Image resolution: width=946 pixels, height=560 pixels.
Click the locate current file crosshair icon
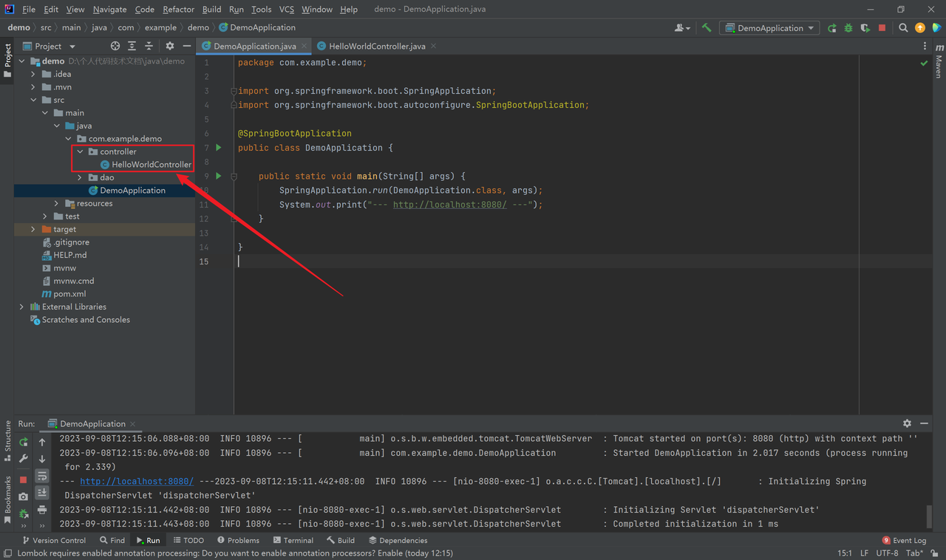(115, 46)
